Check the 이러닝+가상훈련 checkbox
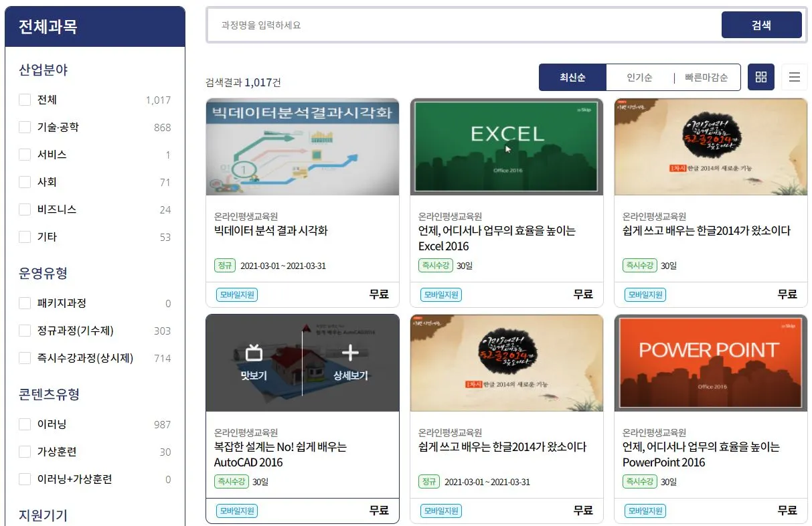Viewport: 812px width, 526px height. [x=25, y=479]
